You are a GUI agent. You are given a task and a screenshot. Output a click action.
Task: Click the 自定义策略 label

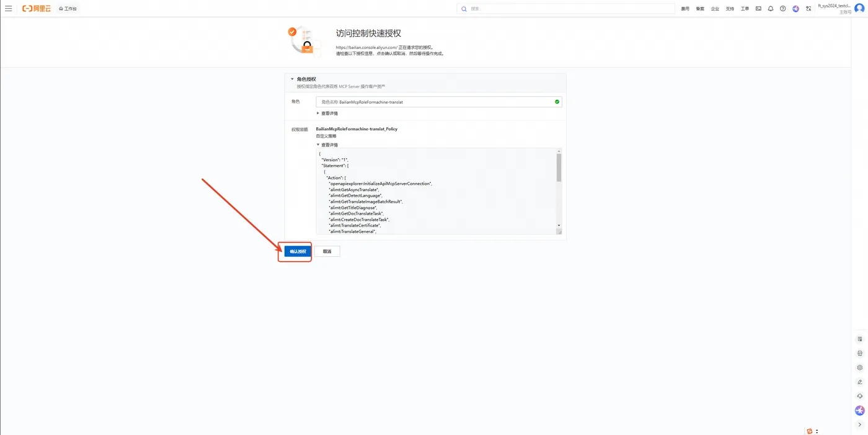point(326,136)
